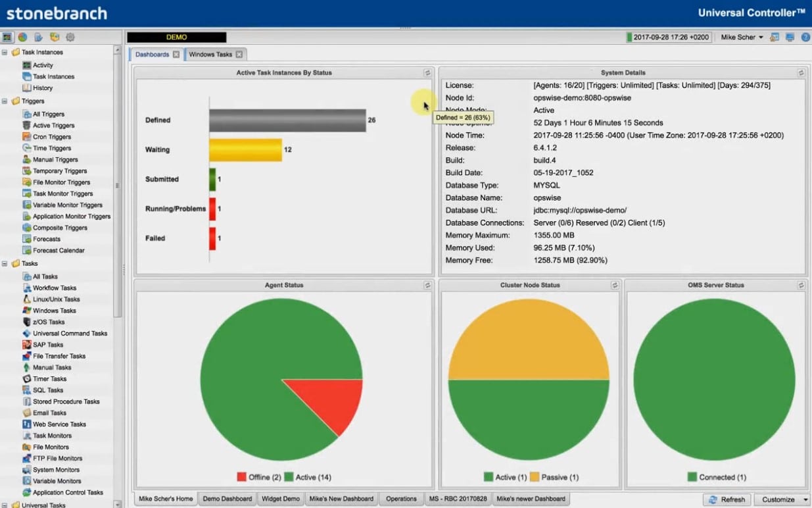The height and width of the screenshot is (508, 812).
Task: Collapse the Universal Tasks folder
Action: [5, 505]
